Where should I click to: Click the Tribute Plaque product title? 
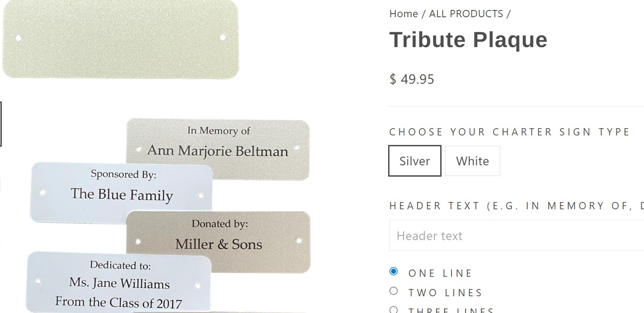468,39
